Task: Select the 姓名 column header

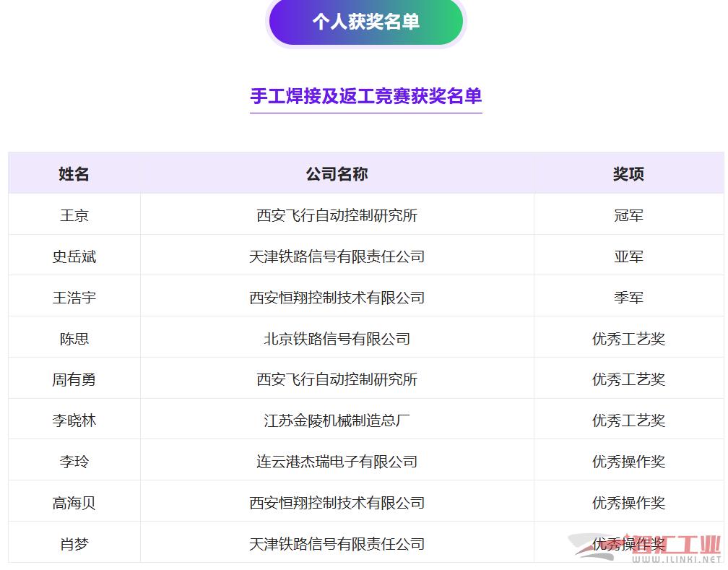Action: [74, 174]
